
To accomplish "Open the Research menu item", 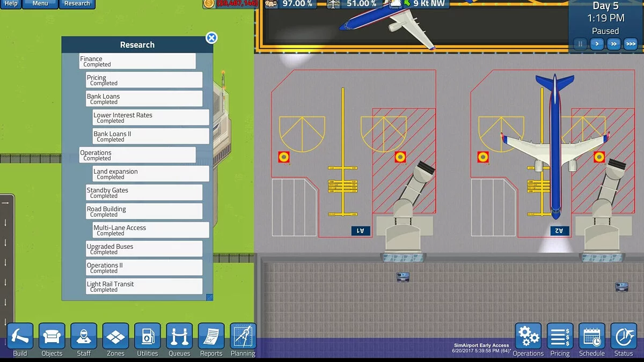I will tap(77, 4).
